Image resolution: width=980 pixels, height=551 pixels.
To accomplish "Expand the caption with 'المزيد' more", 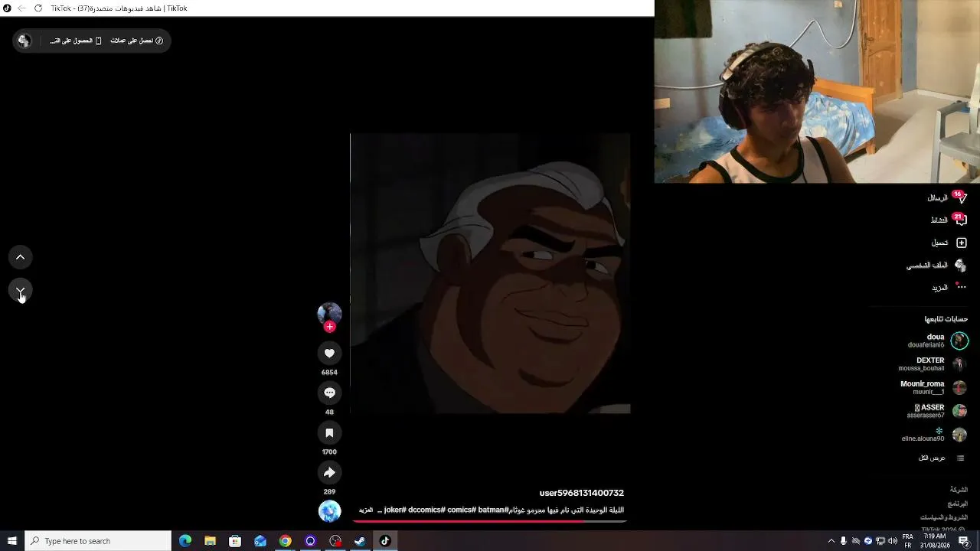I will click(366, 510).
